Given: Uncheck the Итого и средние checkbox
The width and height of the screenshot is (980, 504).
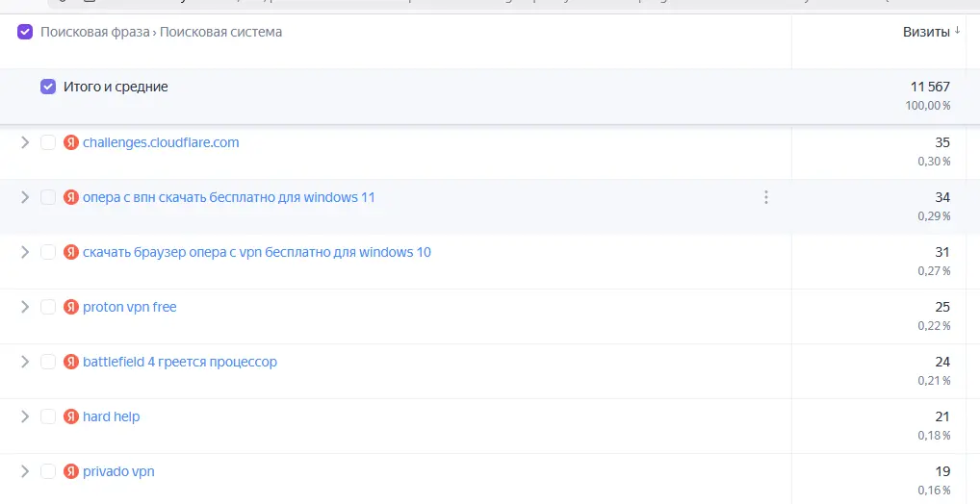Looking at the screenshot, I should coord(48,87).
